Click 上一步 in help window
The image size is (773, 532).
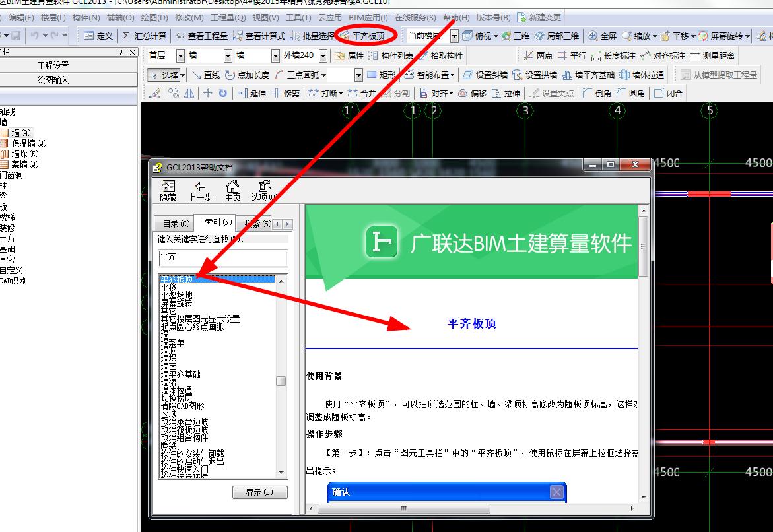200,191
